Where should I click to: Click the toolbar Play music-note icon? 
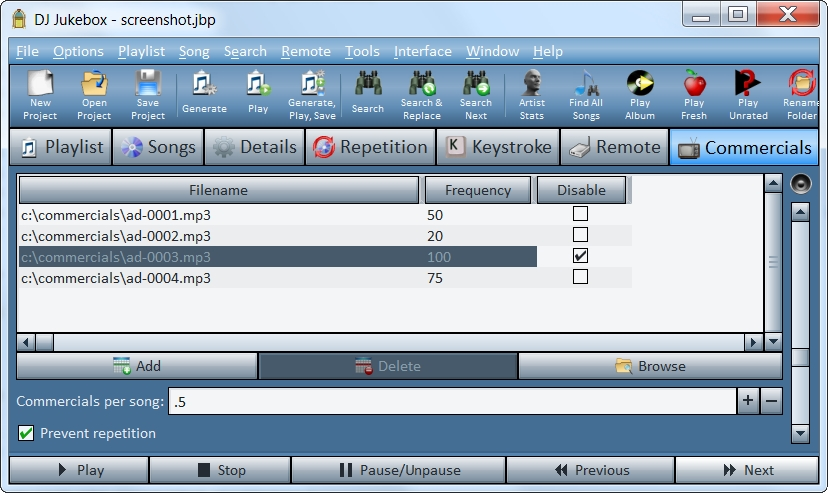click(258, 83)
